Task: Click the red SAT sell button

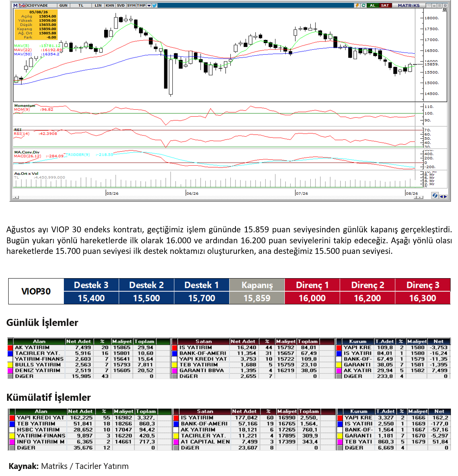Action: (x=385, y=5)
